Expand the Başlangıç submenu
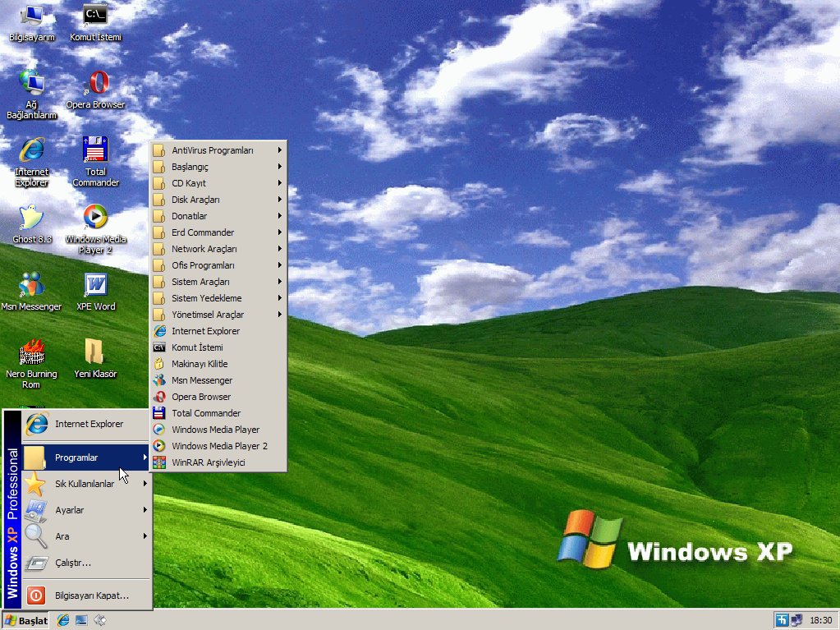This screenshot has width=840, height=630. [x=218, y=167]
